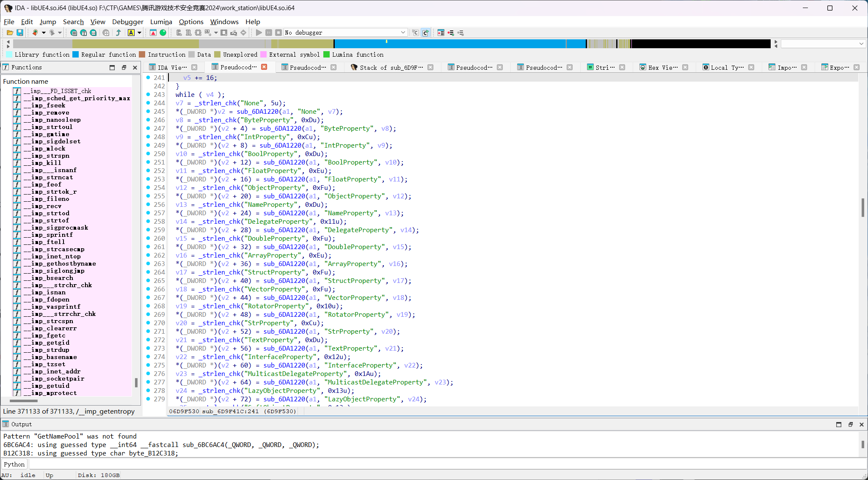
Task: Toggle breakpoint dot on line 241
Action: [148, 77]
